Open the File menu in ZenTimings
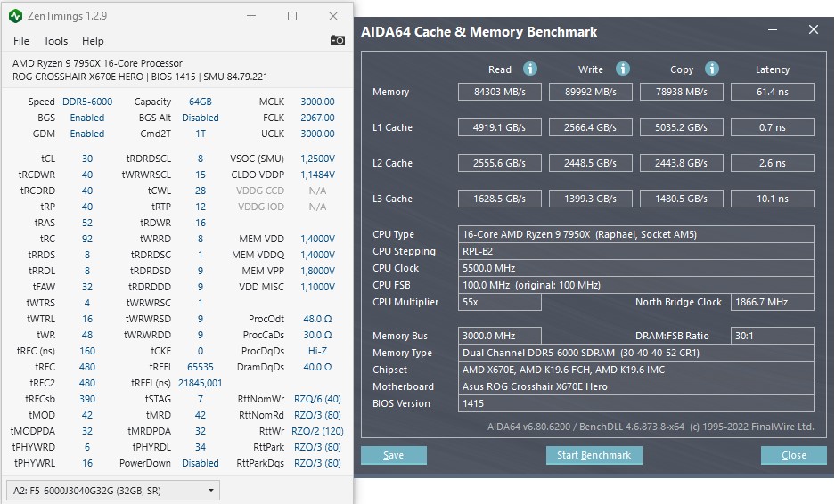Image resolution: width=835 pixels, height=504 pixels. [x=21, y=41]
